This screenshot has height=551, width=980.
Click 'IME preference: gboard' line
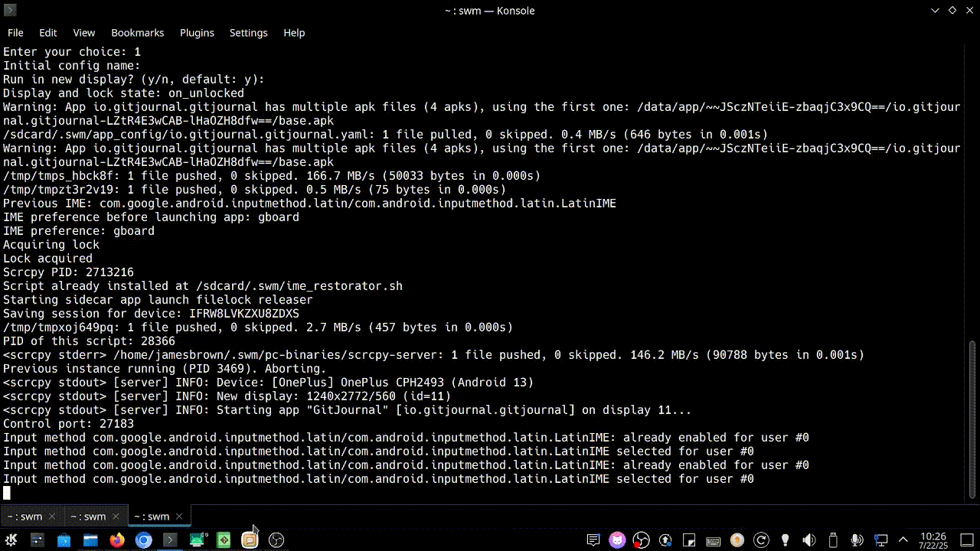click(79, 231)
